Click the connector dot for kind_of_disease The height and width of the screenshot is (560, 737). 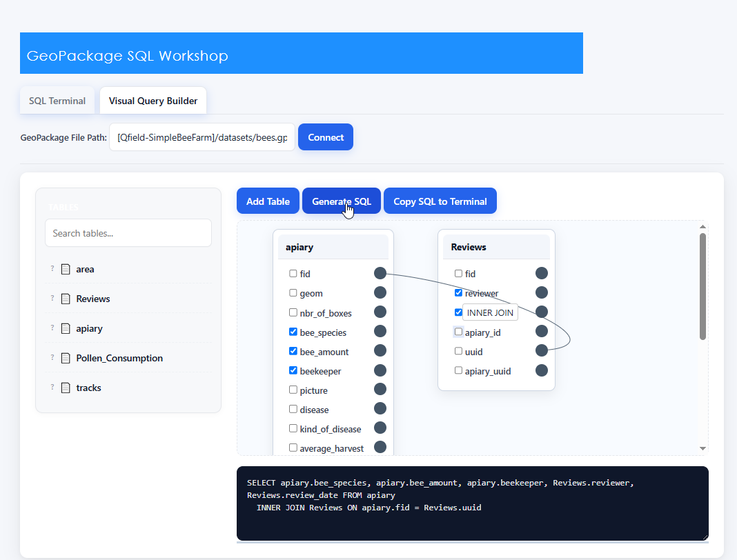(x=380, y=428)
